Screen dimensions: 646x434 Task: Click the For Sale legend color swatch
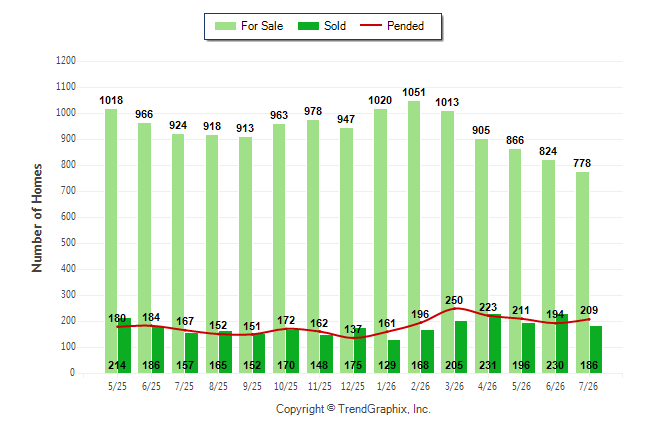point(225,26)
